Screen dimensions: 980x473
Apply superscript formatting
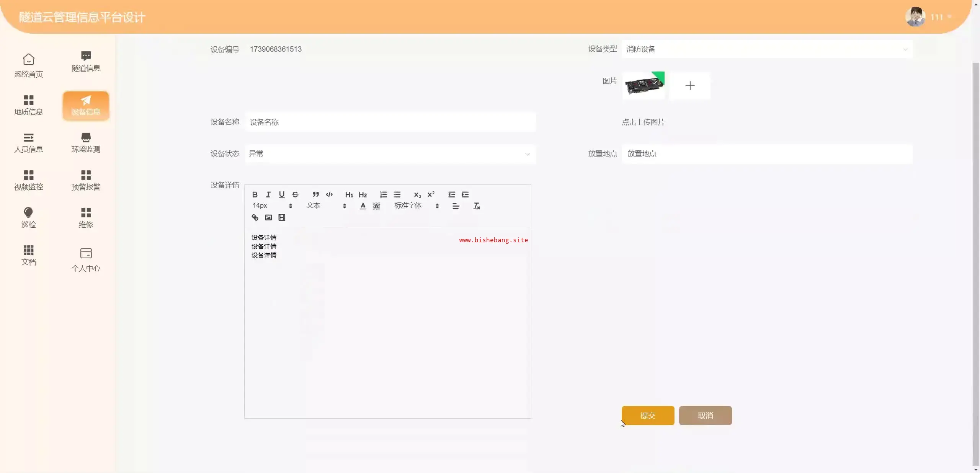(431, 194)
